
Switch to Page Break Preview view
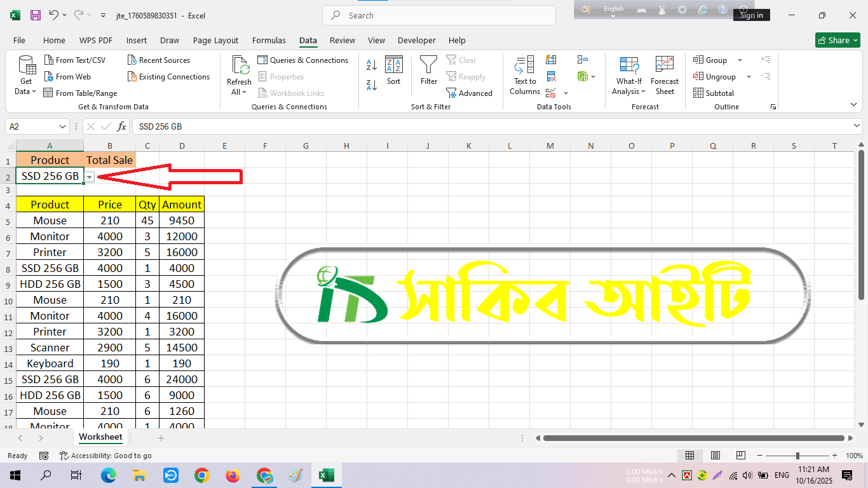pyautogui.click(x=740, y=456)
